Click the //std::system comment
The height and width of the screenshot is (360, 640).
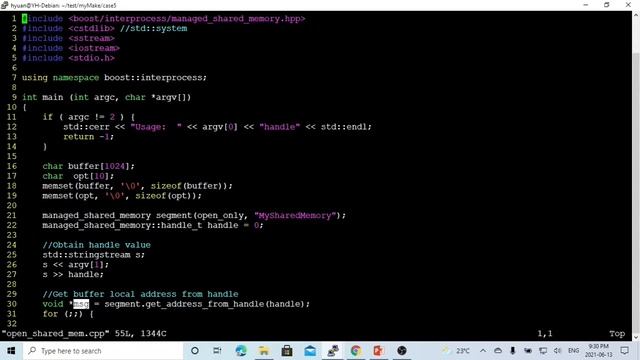pos(153,29)
